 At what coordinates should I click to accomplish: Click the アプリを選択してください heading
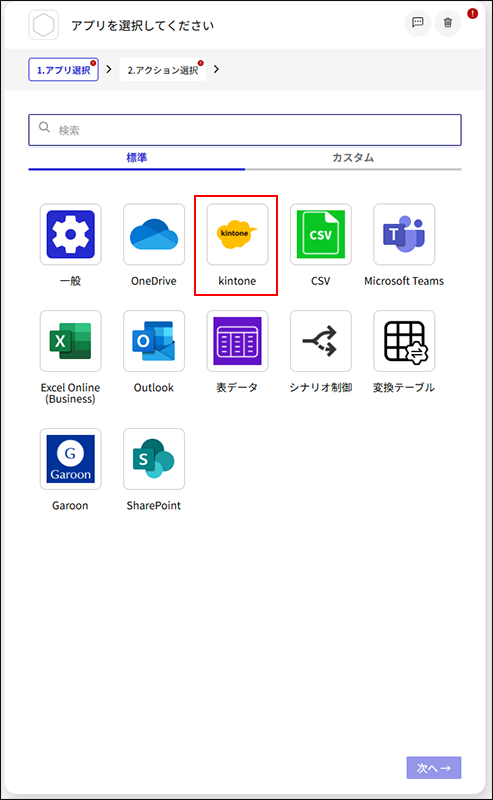142,25
